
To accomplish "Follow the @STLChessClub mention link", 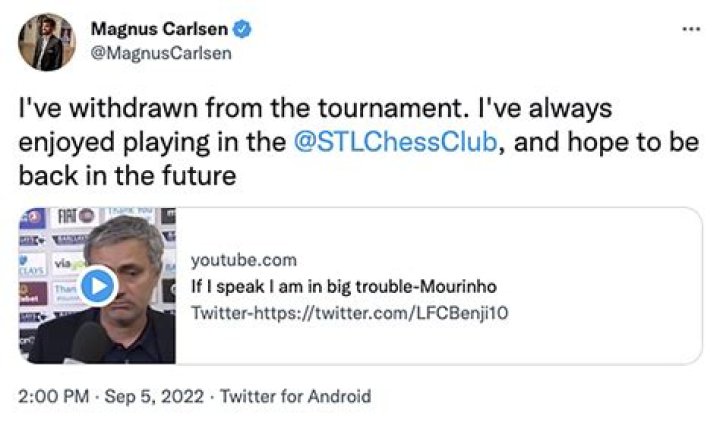I will tap(396, 141).
